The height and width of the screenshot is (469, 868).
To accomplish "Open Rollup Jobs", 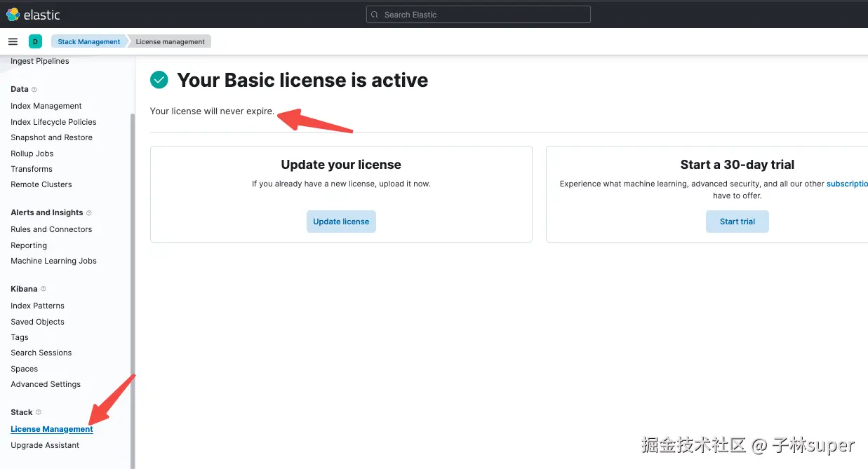I will [32, 154].
